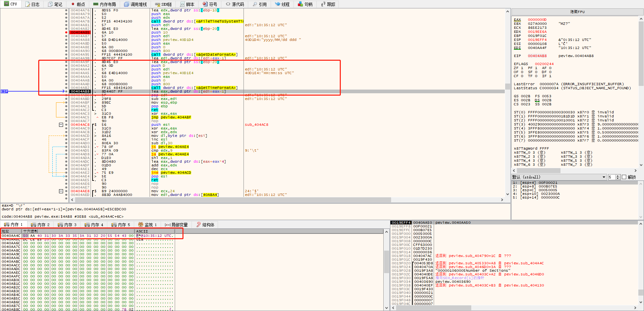644x311 pixels.
Task: Decrease the argument count spinner
Action: [618, 178]
